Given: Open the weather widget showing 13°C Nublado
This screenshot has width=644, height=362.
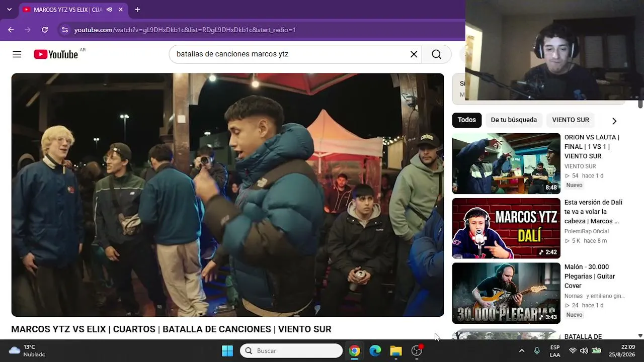Looking at the screenshot, I should (27, 351).
